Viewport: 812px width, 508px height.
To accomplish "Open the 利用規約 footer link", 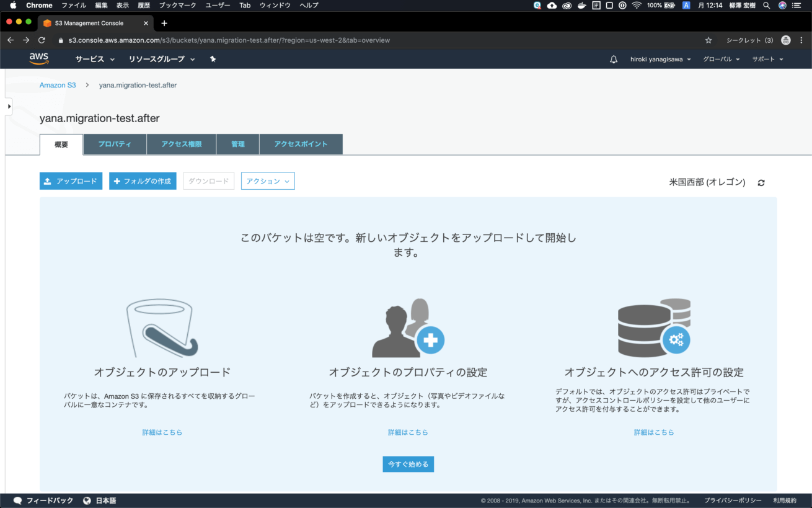I will 785,501.
